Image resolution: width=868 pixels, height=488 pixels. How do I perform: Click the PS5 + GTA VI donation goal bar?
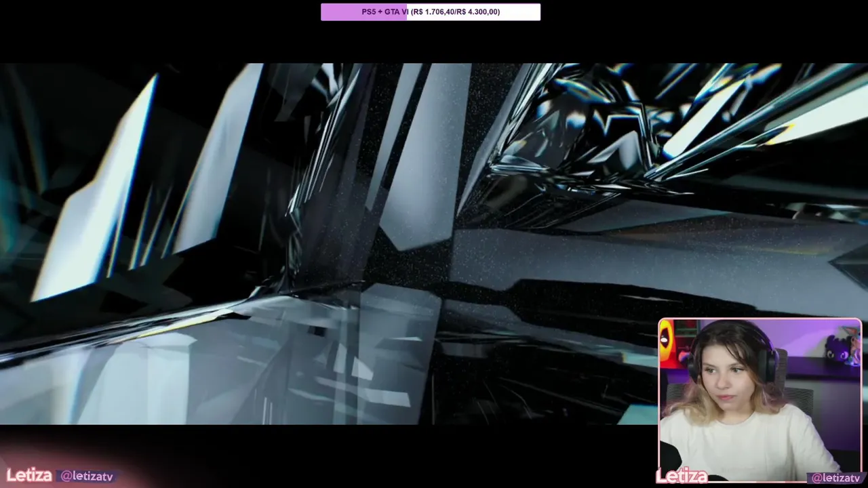tap(431, 12)
